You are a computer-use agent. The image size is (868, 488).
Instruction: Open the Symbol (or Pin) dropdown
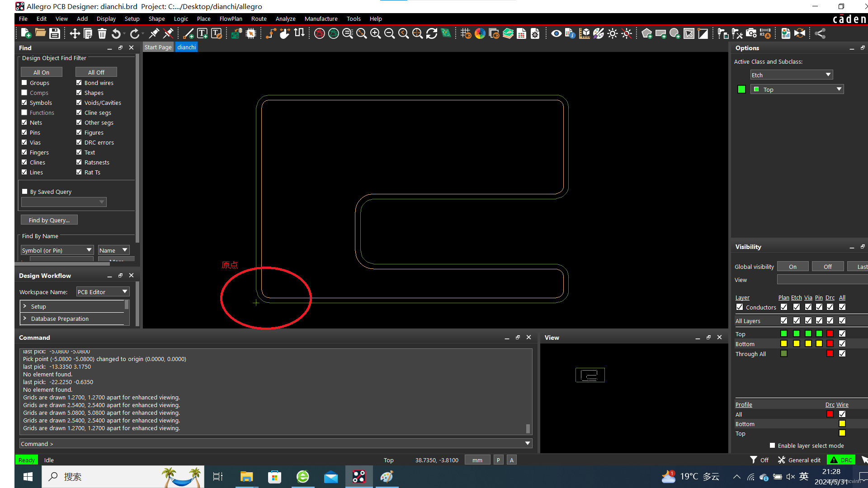(x=57, y=250)
